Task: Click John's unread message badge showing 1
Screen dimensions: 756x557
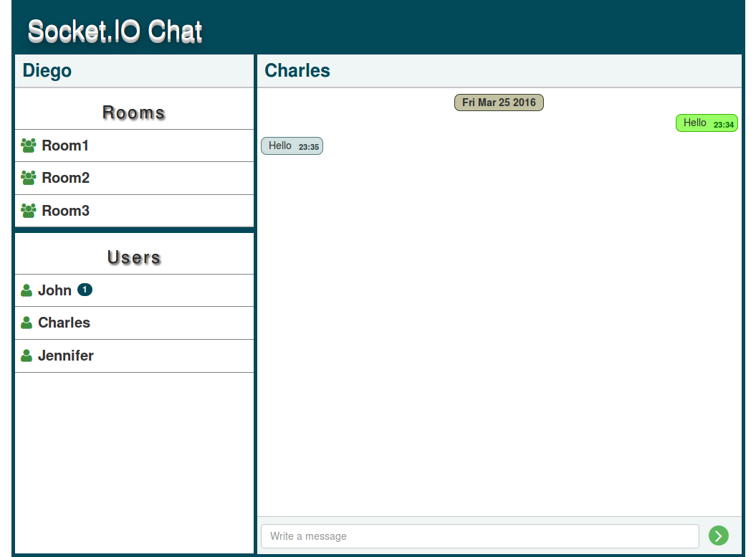Action: (x=85, y=290)
